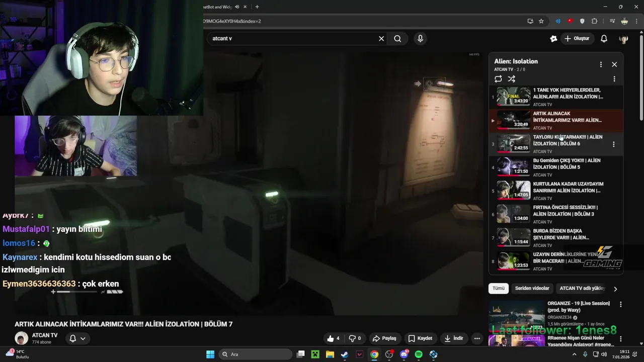The height and width of the screenshot is (362, 644).
Task: Open more video actions ellipsis button
Action: (x=477, y=338)
